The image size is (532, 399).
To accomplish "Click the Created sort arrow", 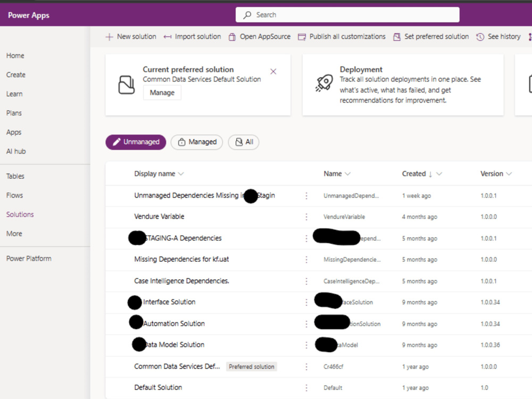I will [x=430, y=174].
